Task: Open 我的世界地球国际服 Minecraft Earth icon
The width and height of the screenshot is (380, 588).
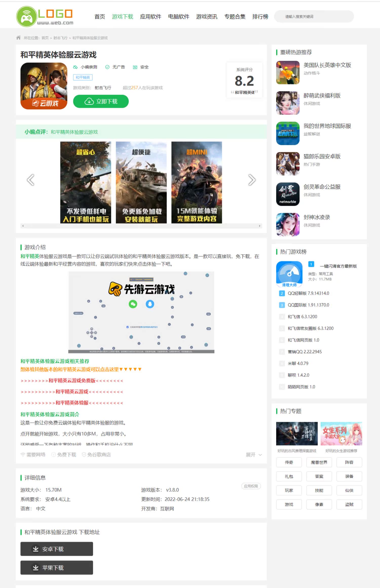Action: 288,133
